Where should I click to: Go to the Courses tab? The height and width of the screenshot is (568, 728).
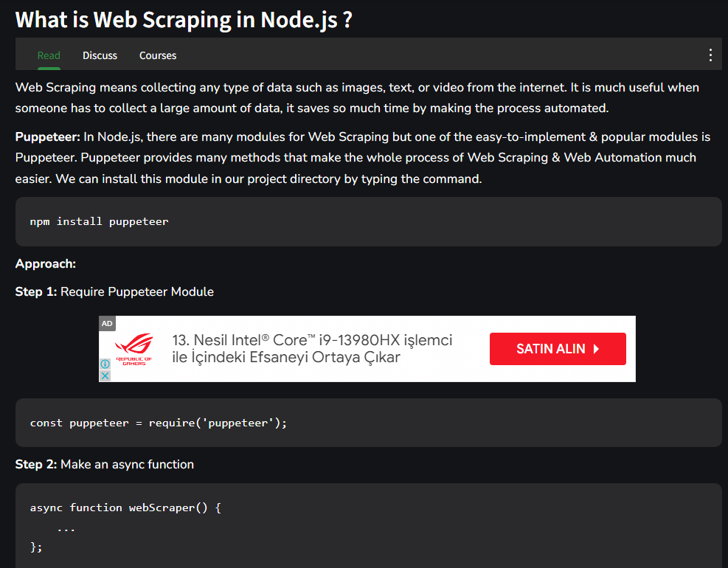pos(158,55)
